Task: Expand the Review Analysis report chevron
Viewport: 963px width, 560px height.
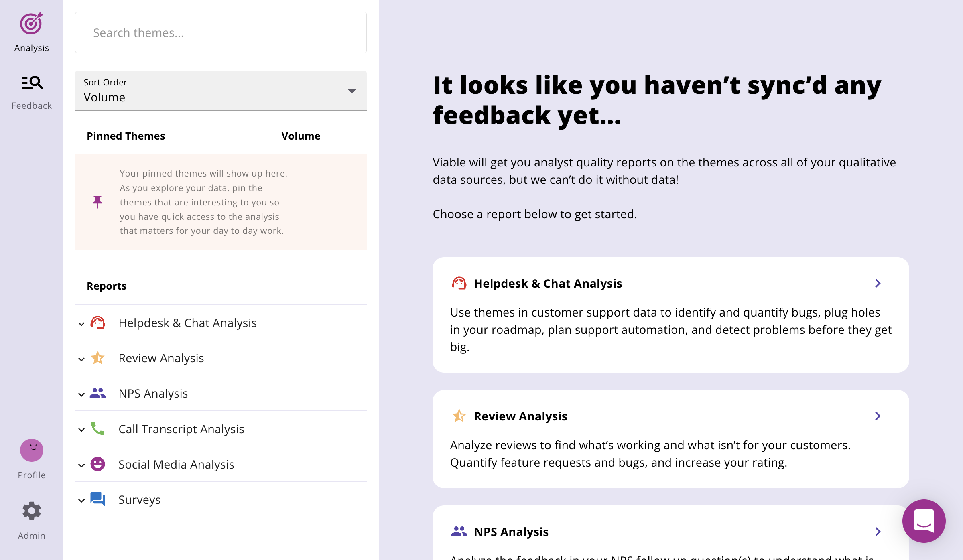Action: pos(81,359)
